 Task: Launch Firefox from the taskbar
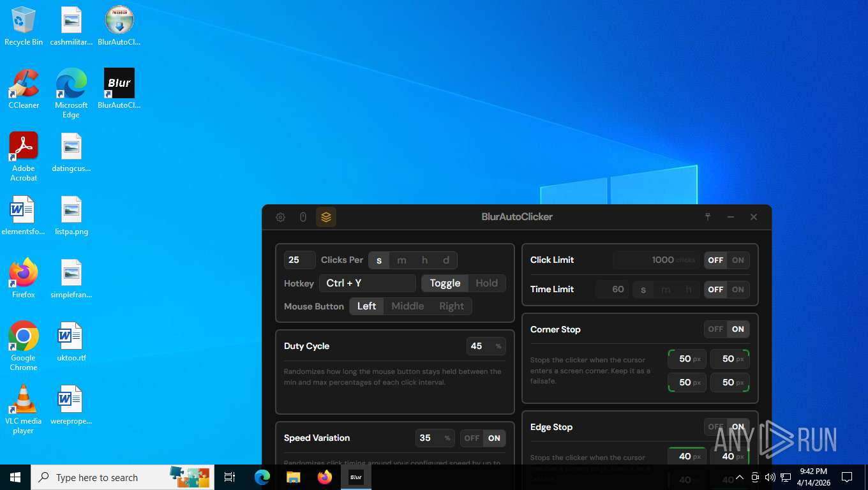point(325,477)
